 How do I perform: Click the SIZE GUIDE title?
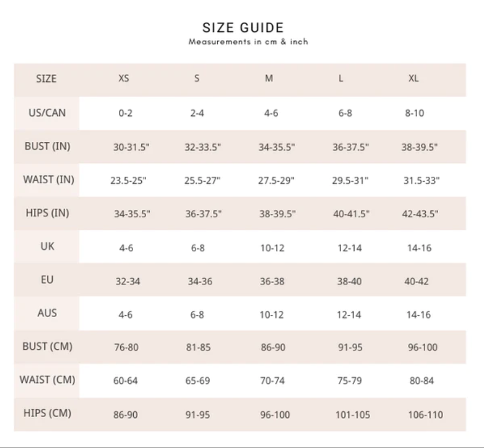point(243,28)
